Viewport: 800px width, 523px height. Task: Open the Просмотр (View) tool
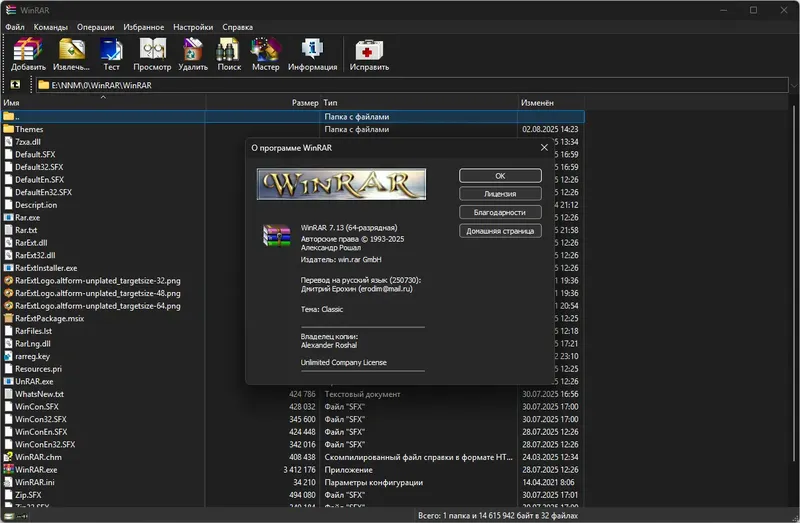[x=152, y=54]
